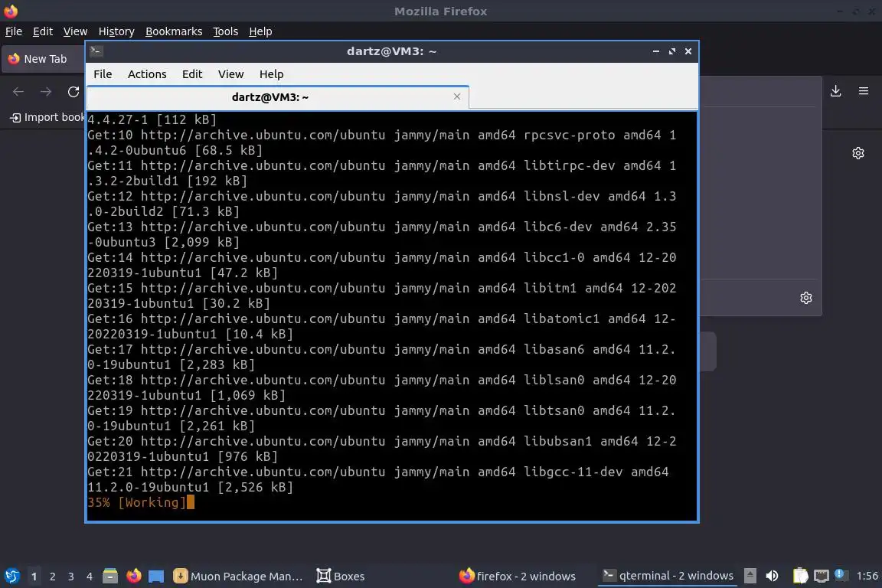882x588 pixels.
Task: Select the New Tab tab in Firefox
Action: pos(44,59)
